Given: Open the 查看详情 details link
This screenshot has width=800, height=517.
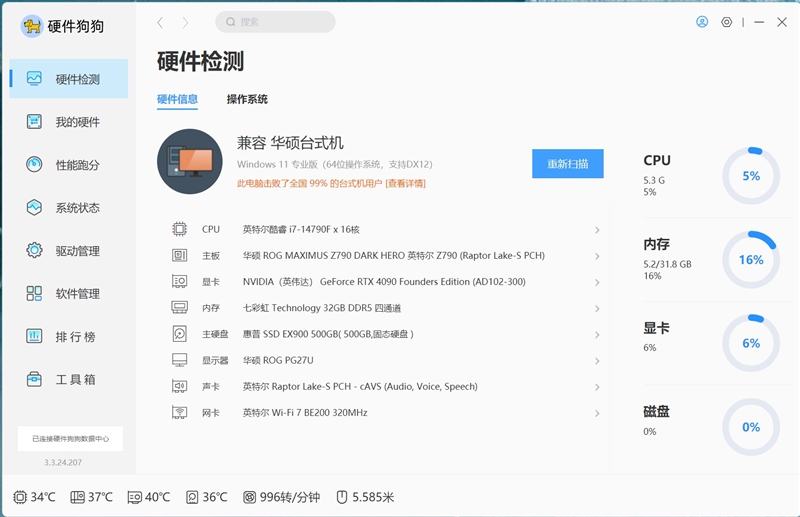Looking at the screenshot, I should click(x=406, y=183).
